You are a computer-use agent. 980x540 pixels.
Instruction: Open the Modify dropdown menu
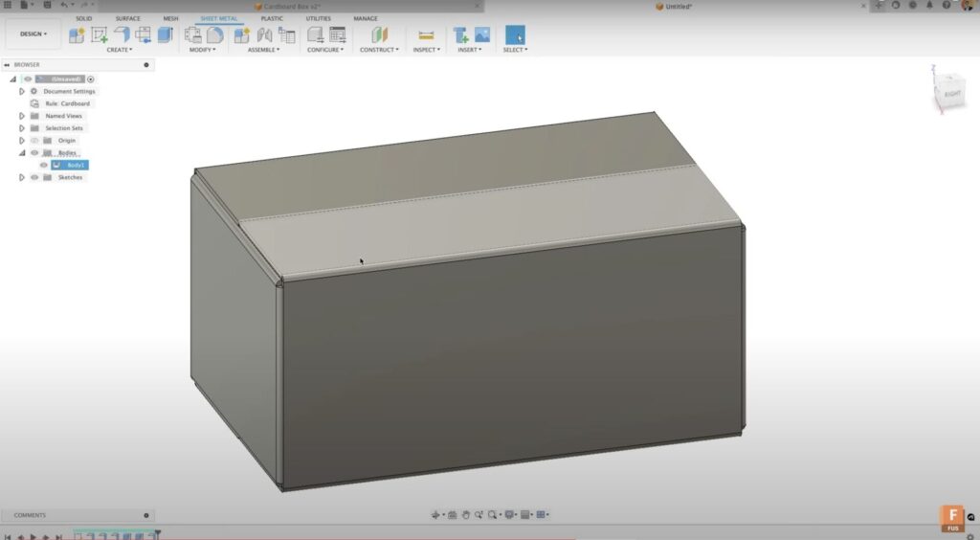point(202,50)
